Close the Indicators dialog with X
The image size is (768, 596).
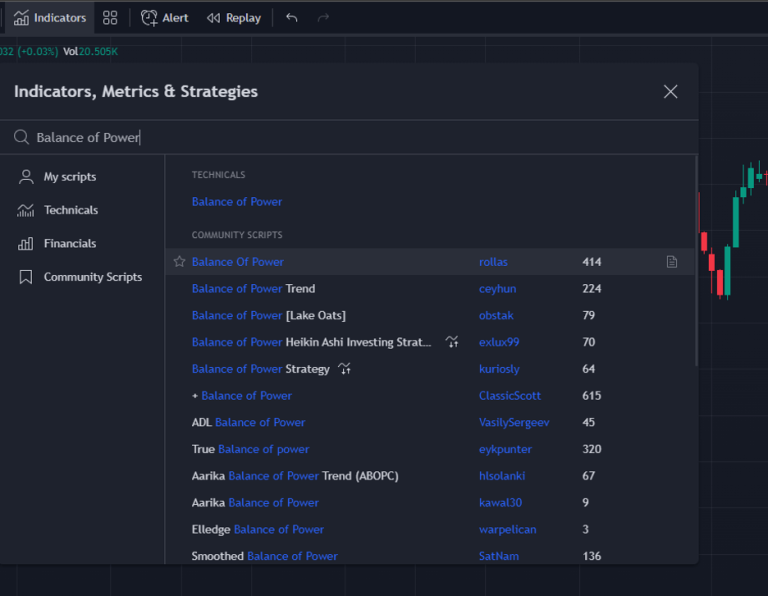670,92
